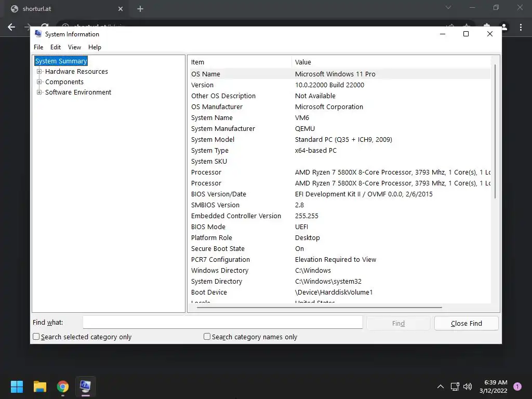
Task: Open the volume tray icon
Action: [x=468, y=387]
